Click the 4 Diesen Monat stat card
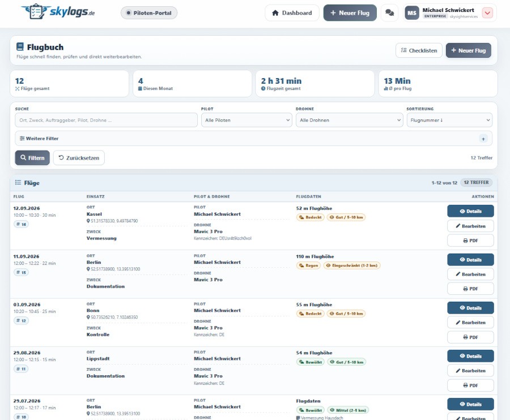The width and height of the screenshot is (510, 420). tap(192, 83)
